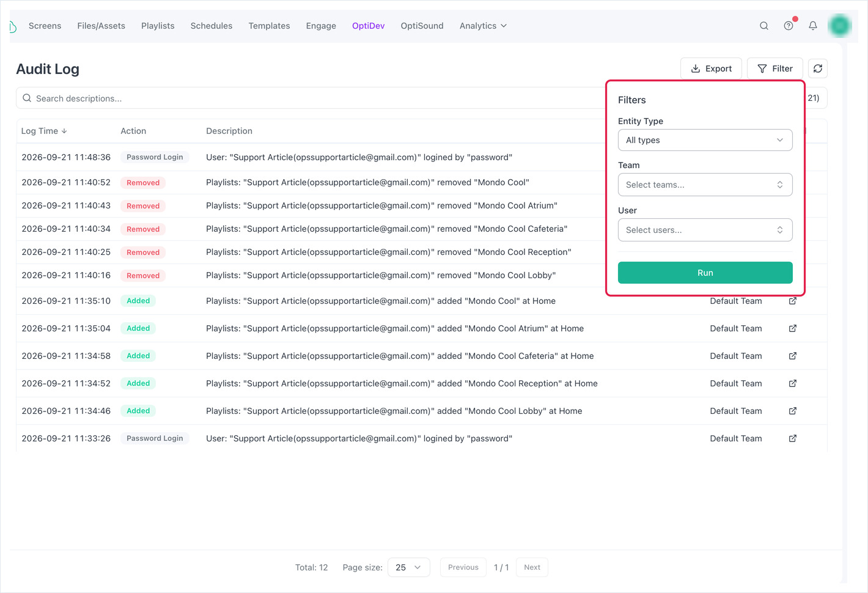Click the Audit Log heading
Image resolution: width=868 pixels, height=593 pixels.
tap(48, 69)
